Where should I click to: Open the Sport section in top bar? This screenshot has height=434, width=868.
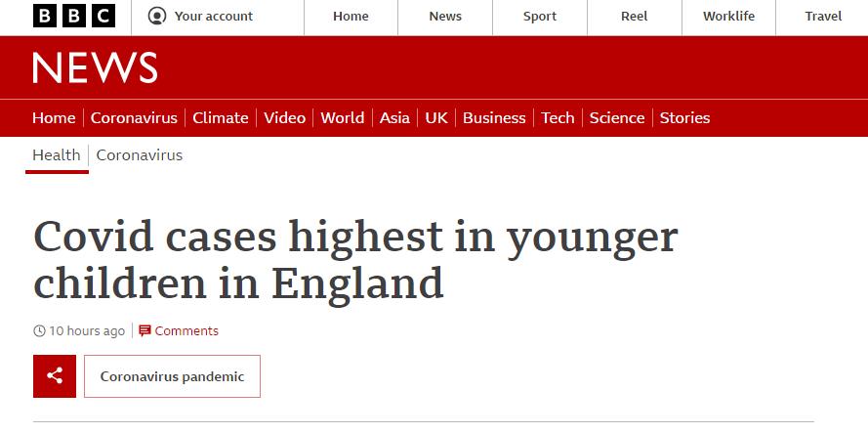[540, 17]
